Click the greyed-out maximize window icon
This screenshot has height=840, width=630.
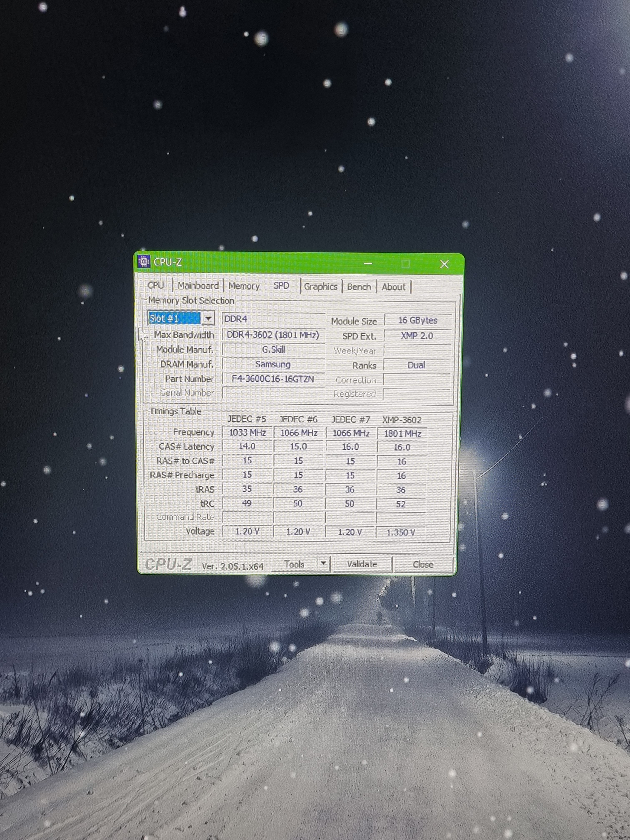click(x=406, y=264)
